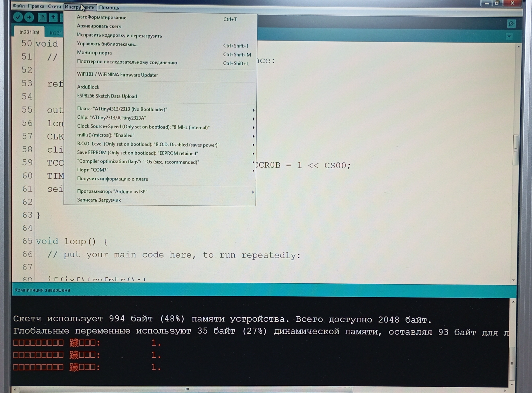Select ESP8266 Sketch Data Upload
The image size is (532, 393).
click(107, 96)
